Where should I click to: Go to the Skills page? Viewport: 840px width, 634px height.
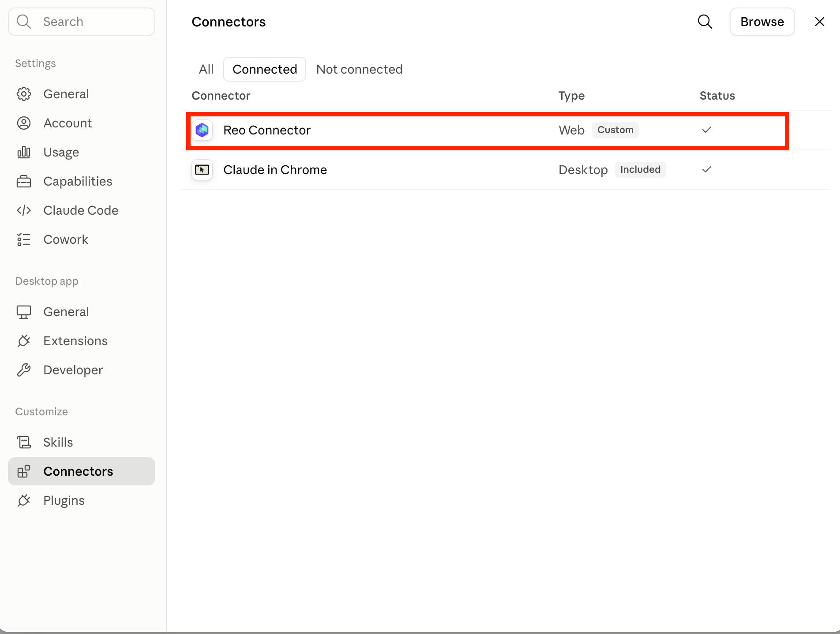pyautogui.click(x=82, y=442)
